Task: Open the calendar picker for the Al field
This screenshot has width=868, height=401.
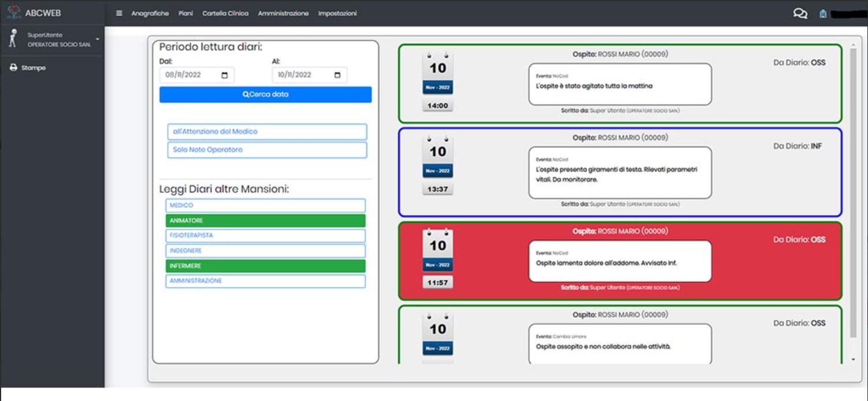Action: pos(338,75)
